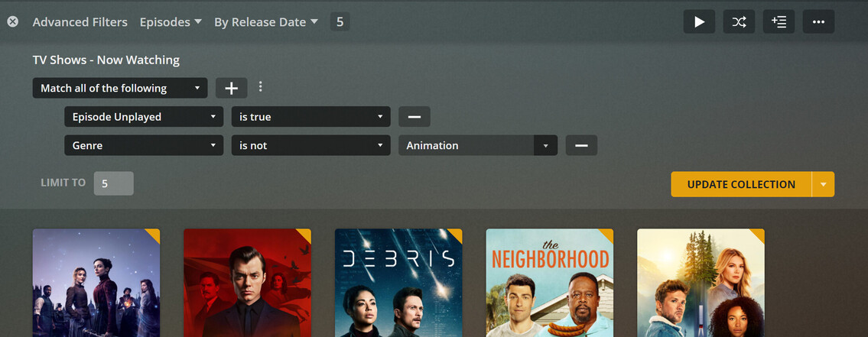Open the Episodes type dropdown
Screen dimensions: 868x337
171,22
